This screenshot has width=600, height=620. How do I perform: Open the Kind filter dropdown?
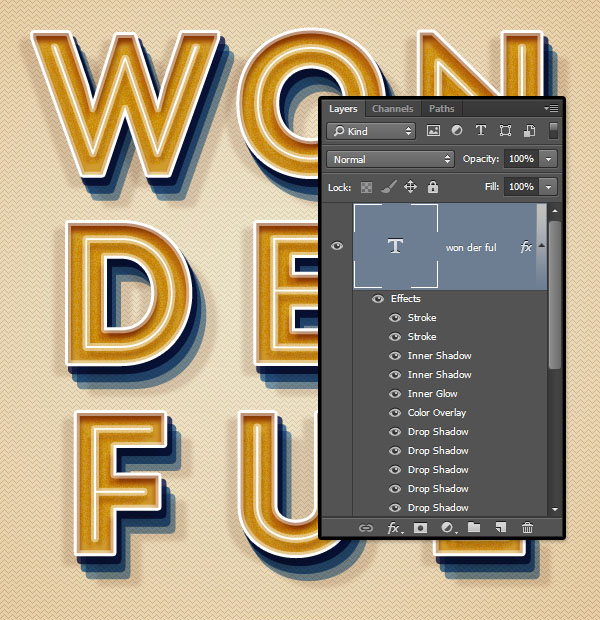click(x=370, y=131)
